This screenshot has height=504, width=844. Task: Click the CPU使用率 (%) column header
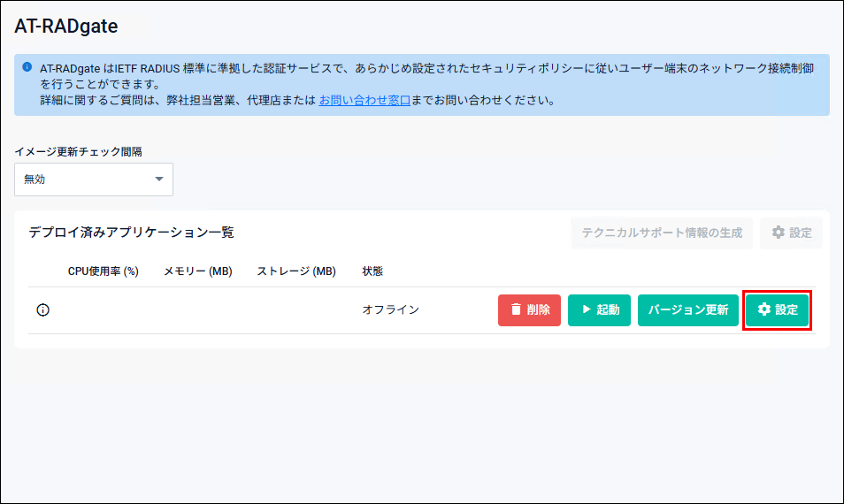103,271
